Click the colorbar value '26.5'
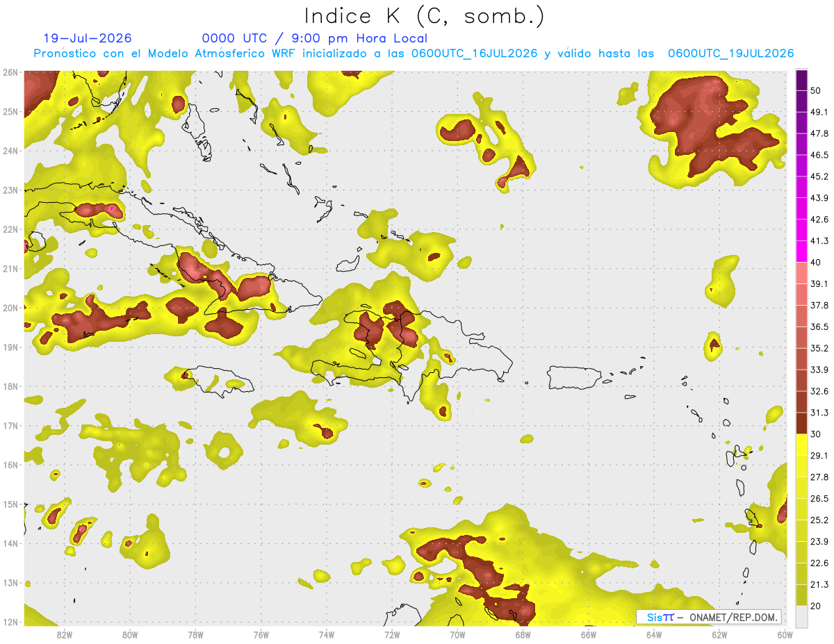 (819, 499)
